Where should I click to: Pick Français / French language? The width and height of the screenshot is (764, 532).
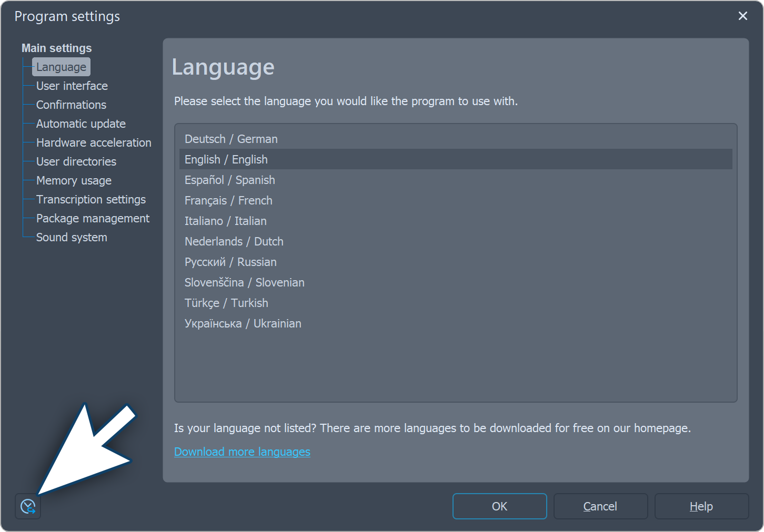[228, 200]
